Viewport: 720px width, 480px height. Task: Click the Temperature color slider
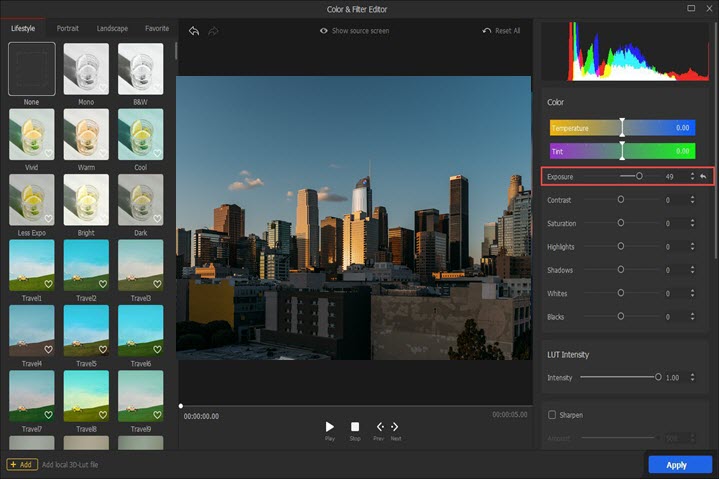[621, 128]
